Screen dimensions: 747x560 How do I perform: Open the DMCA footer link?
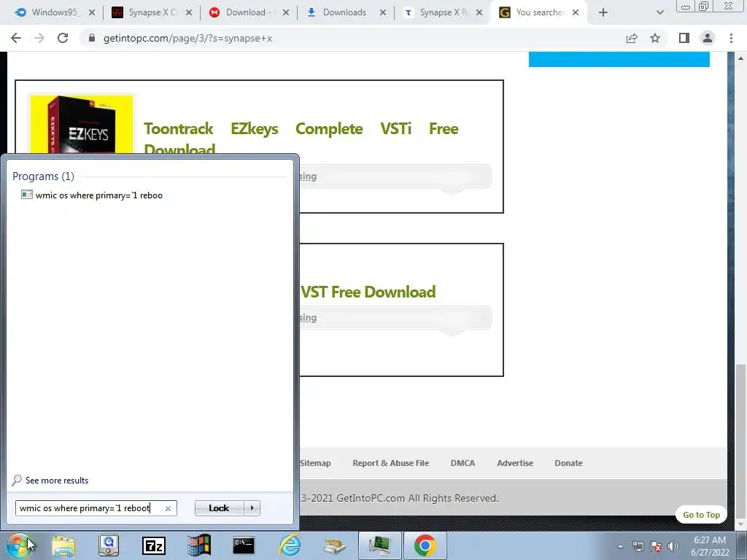pyautogui.click(x=462, y=463)
